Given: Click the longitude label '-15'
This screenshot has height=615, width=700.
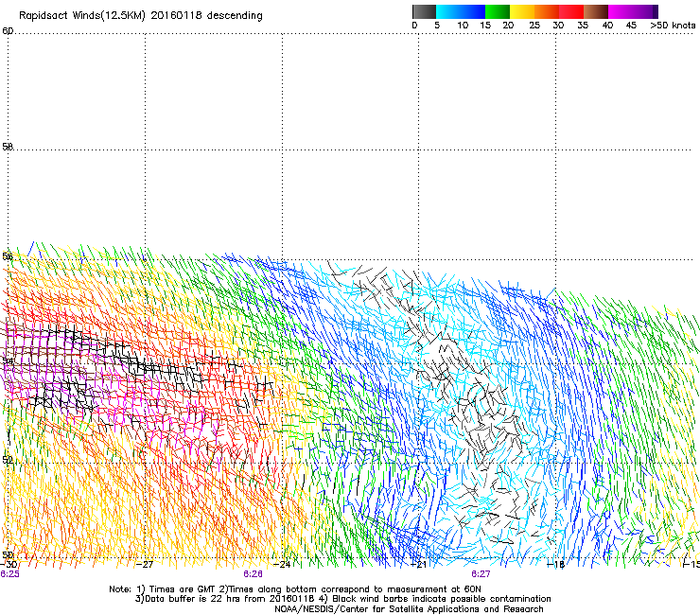Looking at the screenshot, I should pos(691,565).
